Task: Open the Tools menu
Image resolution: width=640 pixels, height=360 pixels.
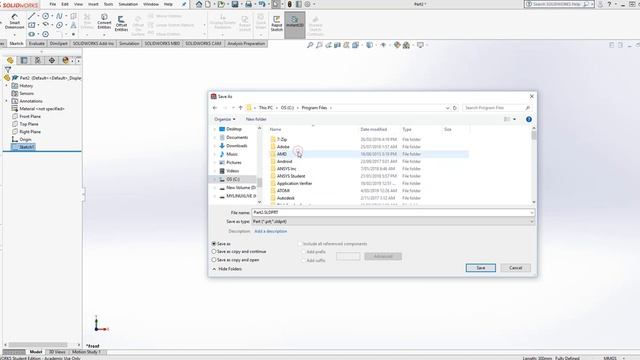Action: coord(108,4)
